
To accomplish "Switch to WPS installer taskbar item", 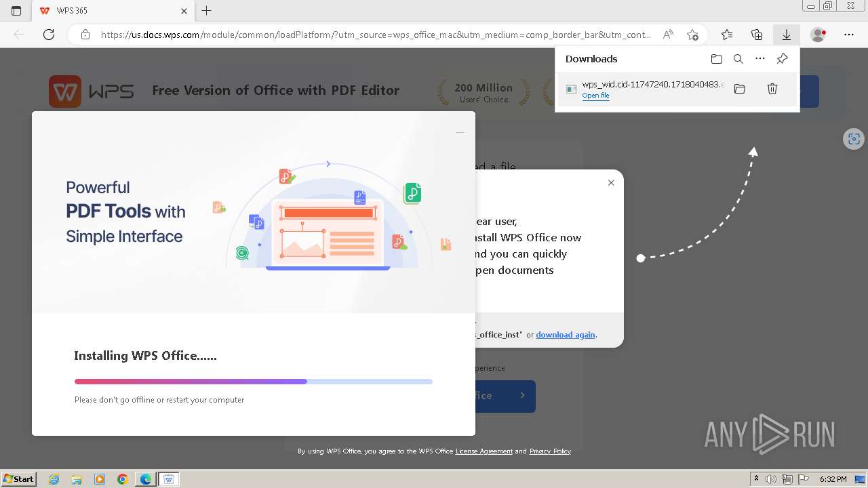I will (x=169, y=479).
